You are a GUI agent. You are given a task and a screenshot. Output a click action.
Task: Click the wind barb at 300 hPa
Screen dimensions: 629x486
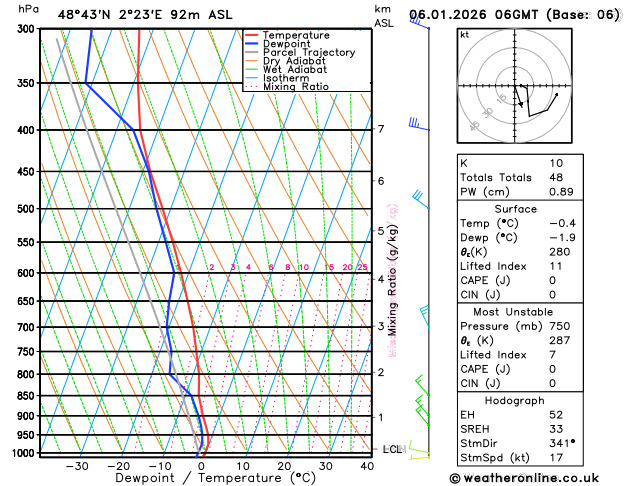tap(420, 22)
